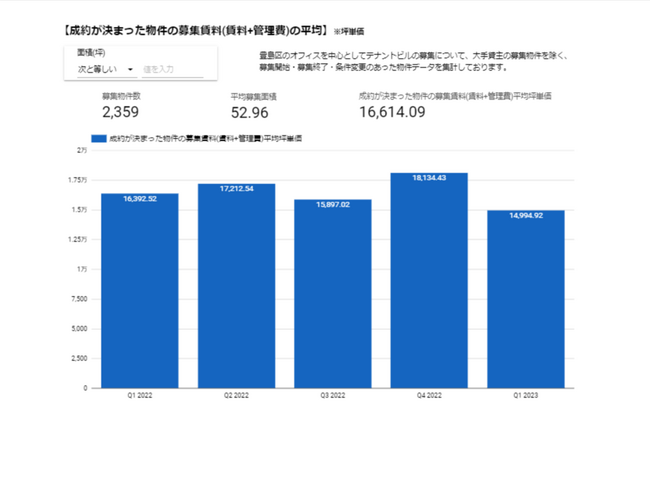
Task: Click the Q1 2022 x-axis label
Action: (139, 396)
